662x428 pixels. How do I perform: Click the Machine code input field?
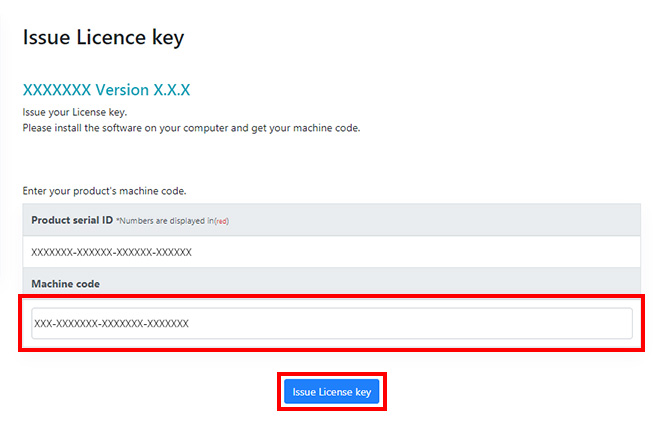(331, 323)
